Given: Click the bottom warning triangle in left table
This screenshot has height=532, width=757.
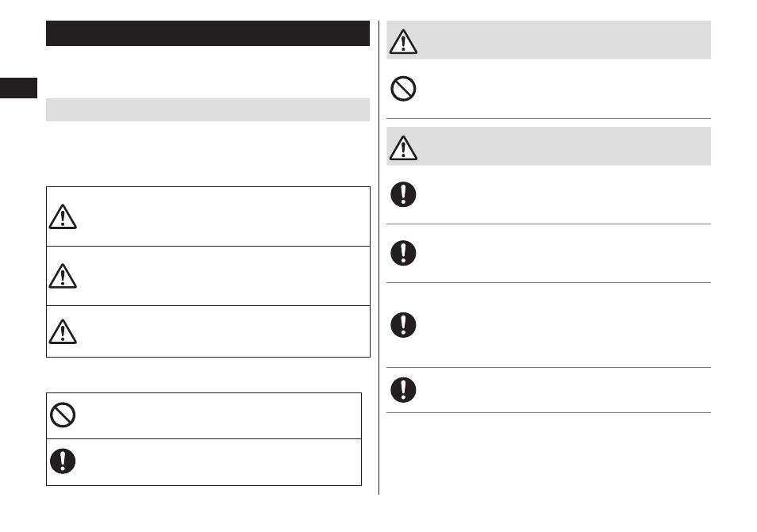Looking at the screenshot, I should tap(63, 331).
